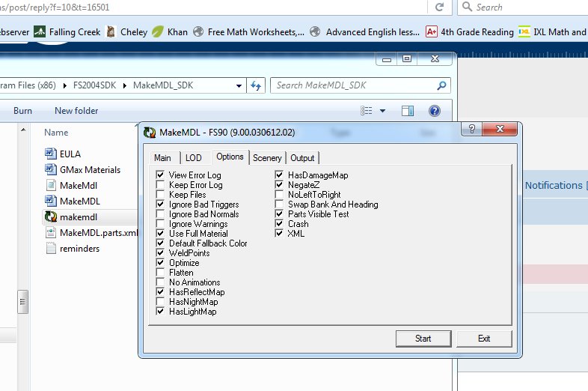Image resolution: width=588 pixels, height=391 pixels.
Task: Click the MakeMDL.parts.xml file icon
Action: [x=51, y=232]
